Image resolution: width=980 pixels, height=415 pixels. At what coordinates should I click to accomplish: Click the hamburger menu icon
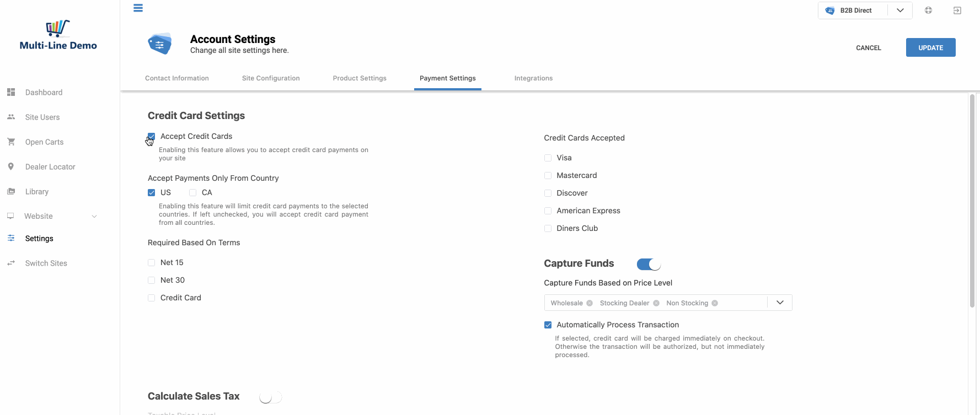pos(138,8)
